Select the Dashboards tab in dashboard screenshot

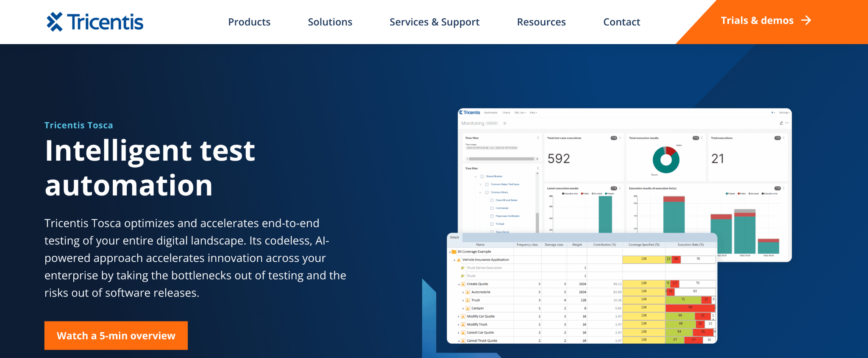point(491,113)
